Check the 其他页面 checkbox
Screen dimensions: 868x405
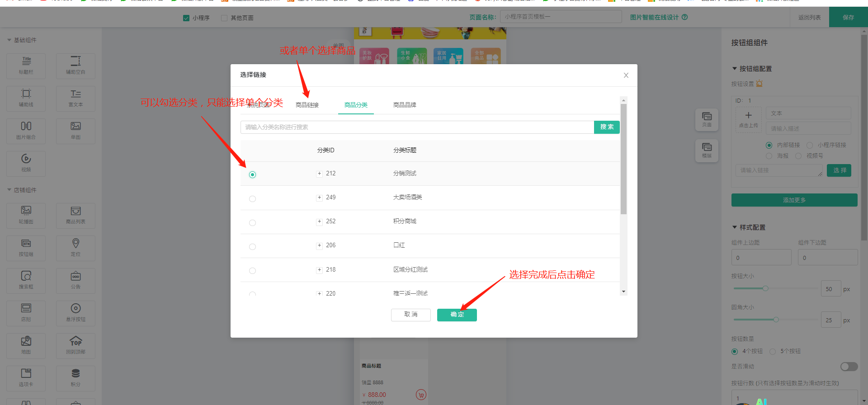(x=224, y=18)
